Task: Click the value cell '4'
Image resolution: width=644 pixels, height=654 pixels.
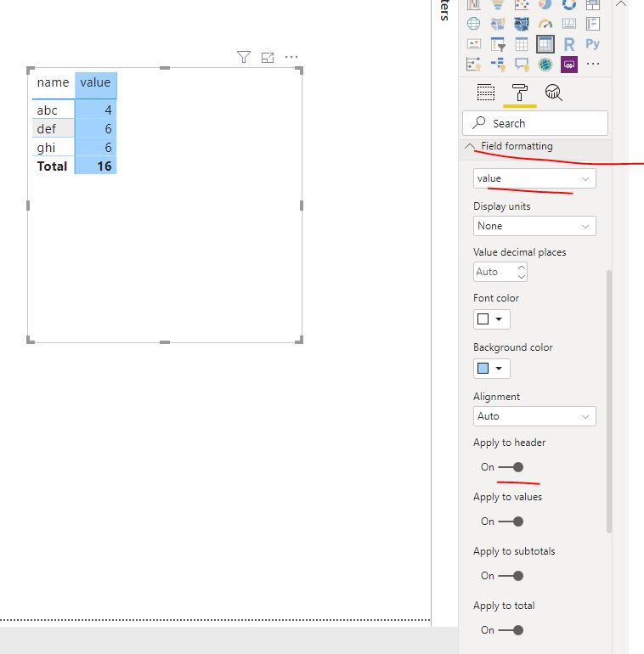Action: 108,110
